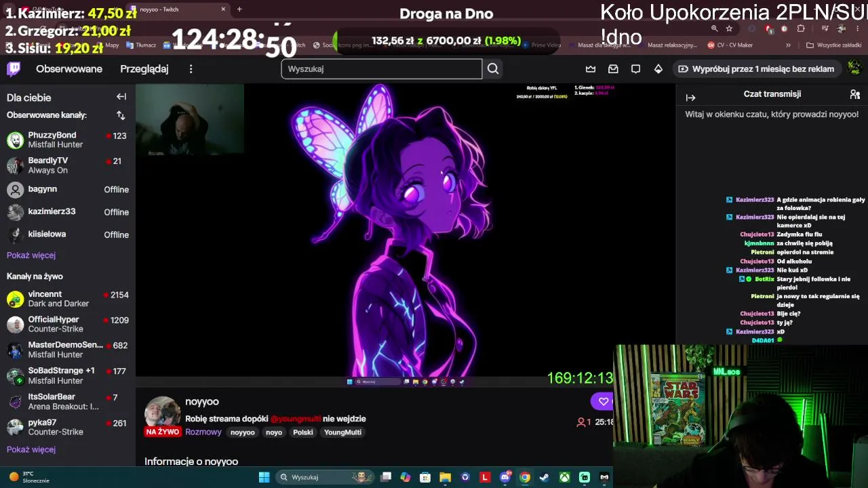Open SoBadStrange +1 stream
This screenshot has width=868, height=488.
[x=68, y=375]
